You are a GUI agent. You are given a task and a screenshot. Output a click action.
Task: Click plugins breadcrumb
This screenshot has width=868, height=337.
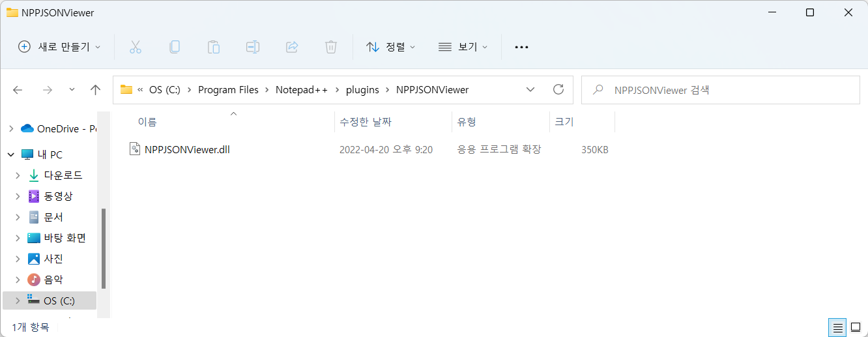click(x=362, y=90)
